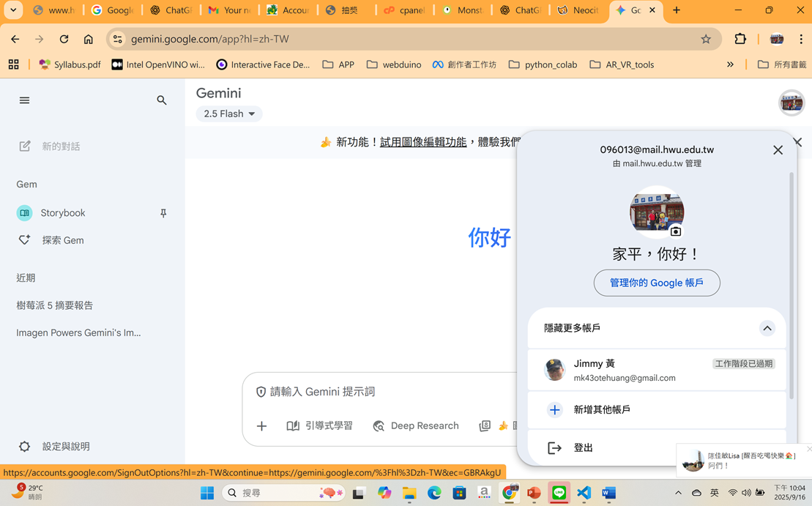Choose 新增其他帳戶 to add account

tap(656, 409)
